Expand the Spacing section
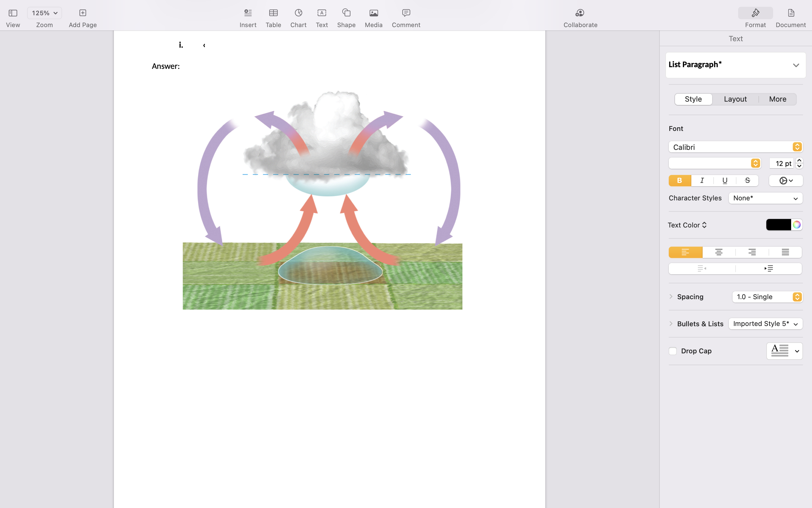This screenshot has width=812, height=508. coord(671,297)
